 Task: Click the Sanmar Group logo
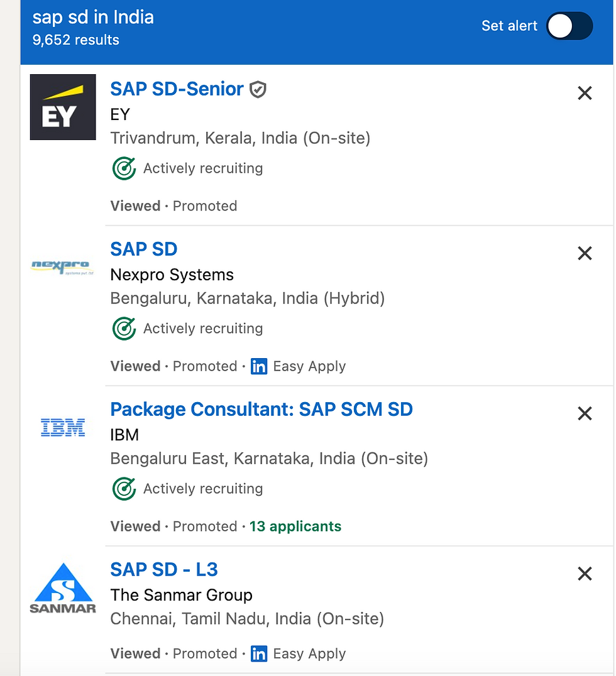(63, 588)
